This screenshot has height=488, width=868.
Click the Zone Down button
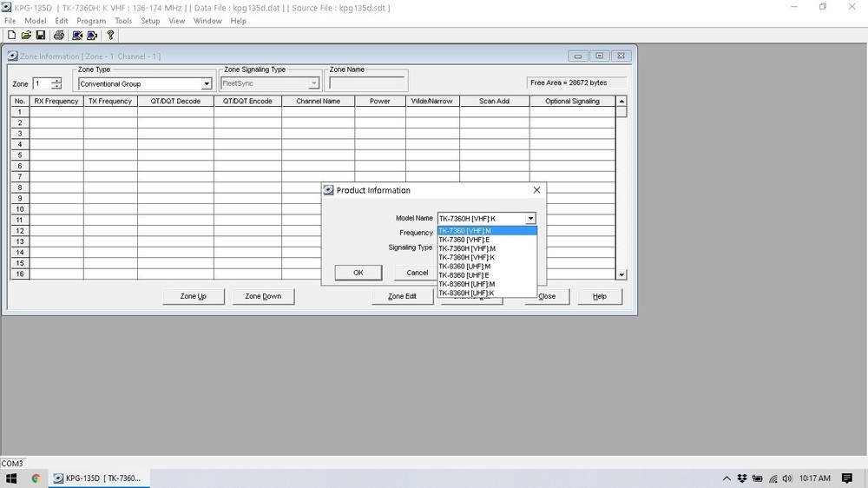[263, 296]
